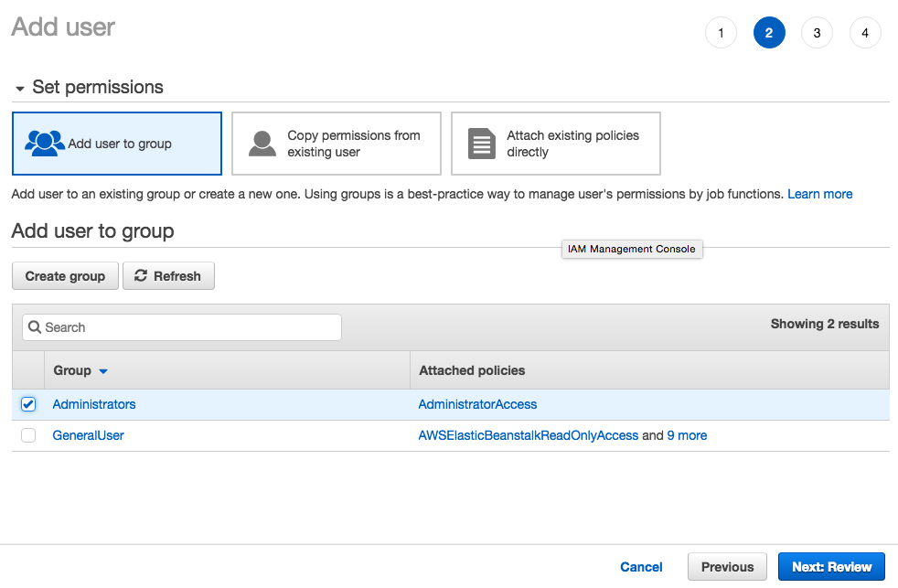Click the Create group button

click(x=65, y=276)
